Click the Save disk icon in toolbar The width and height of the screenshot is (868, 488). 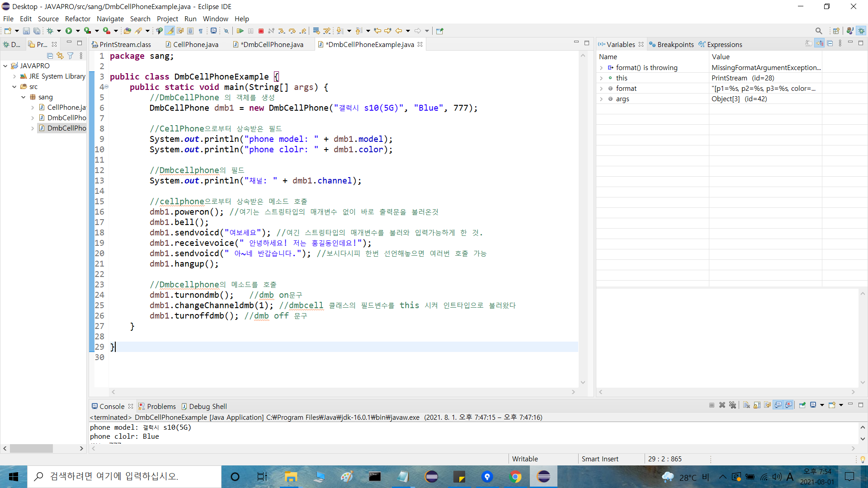(x=26, y=31)
